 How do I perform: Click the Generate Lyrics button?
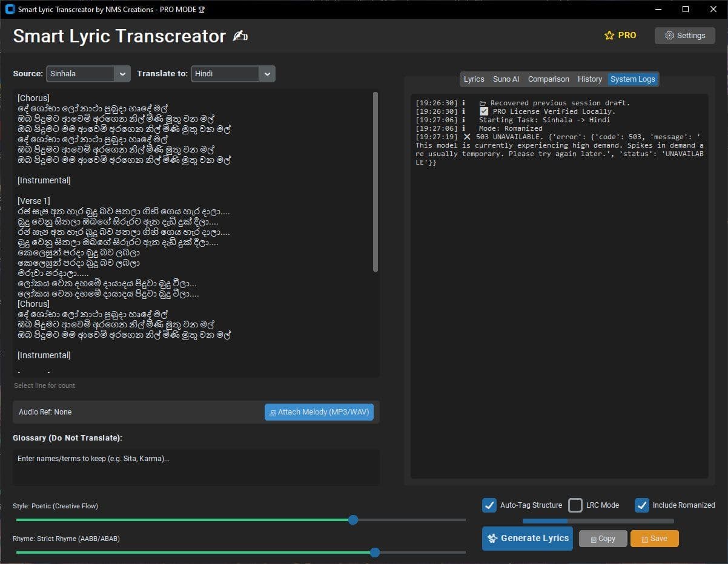[528, 538]
